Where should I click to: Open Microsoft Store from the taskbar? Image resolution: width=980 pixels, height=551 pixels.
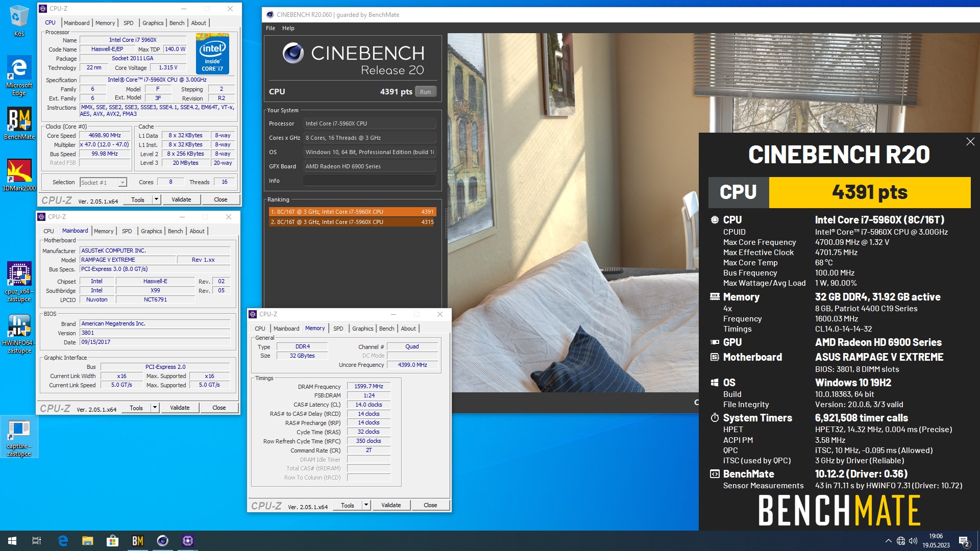point(112,541)
